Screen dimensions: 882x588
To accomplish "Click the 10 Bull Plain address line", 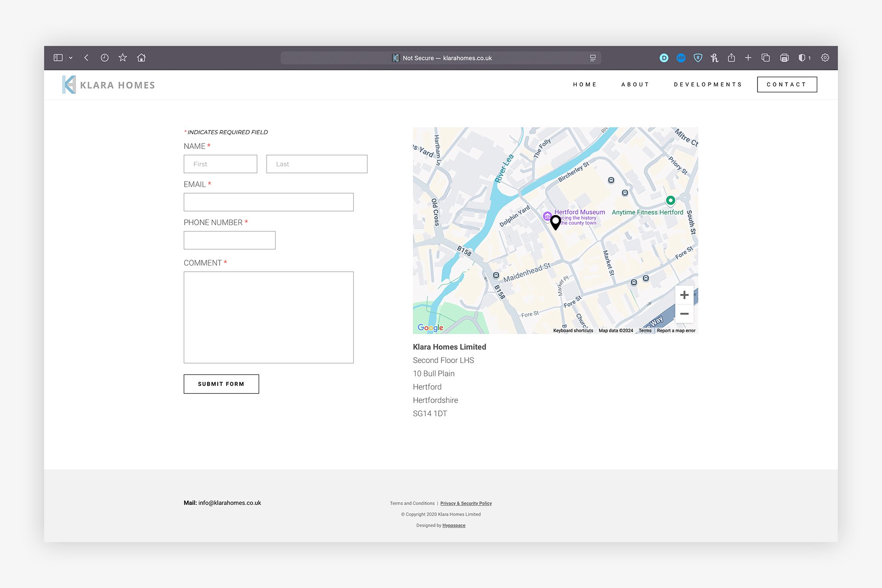I will pyautogui.click(x=434, y=374).
